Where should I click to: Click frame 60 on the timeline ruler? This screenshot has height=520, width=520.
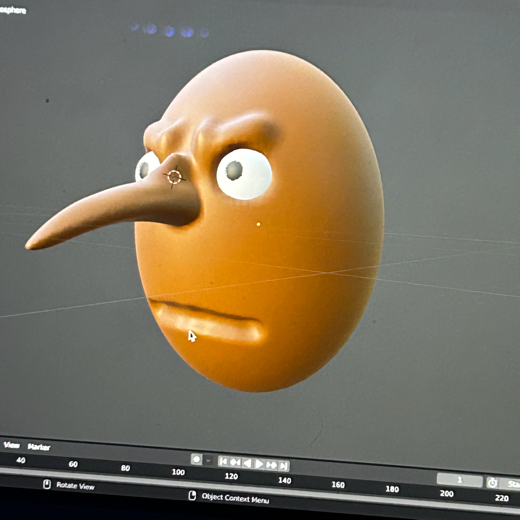pos(73,464)
